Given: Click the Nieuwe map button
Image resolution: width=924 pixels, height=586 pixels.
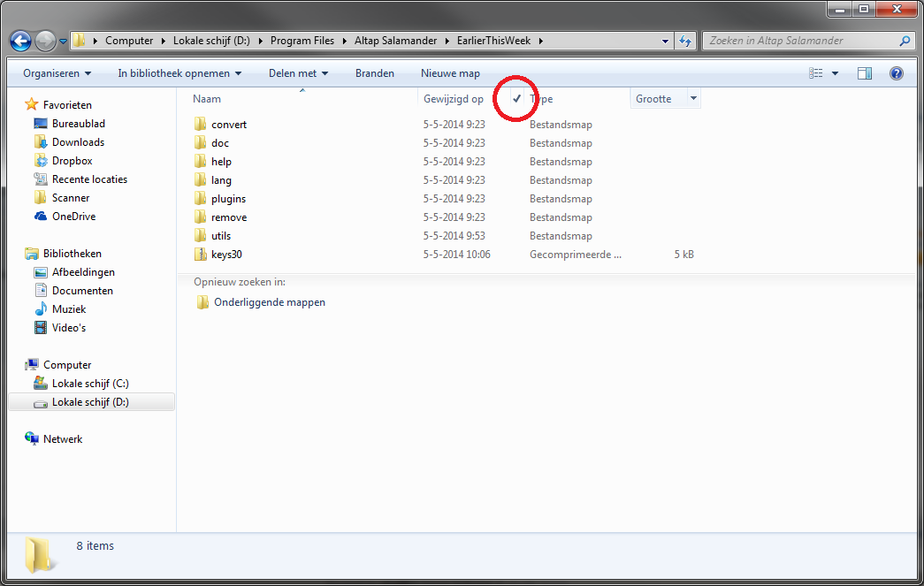Looking at the screenshot, I should coord(450,73).
